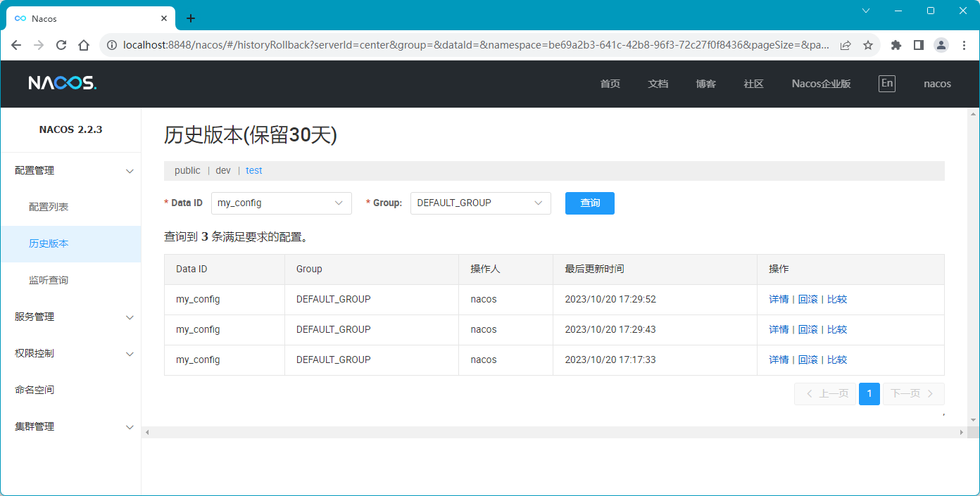Open the nacos user menu
Screen dimensions: 980x496
click(x=937, y=84)
